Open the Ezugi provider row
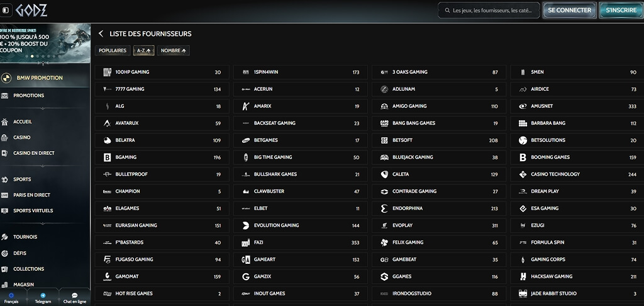 coord(577,225)
